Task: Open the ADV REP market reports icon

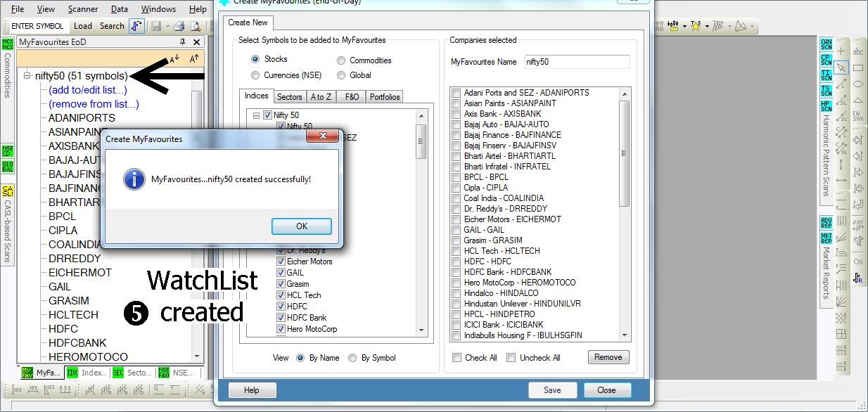Action: pyautogui.click(x=826, y=224)
